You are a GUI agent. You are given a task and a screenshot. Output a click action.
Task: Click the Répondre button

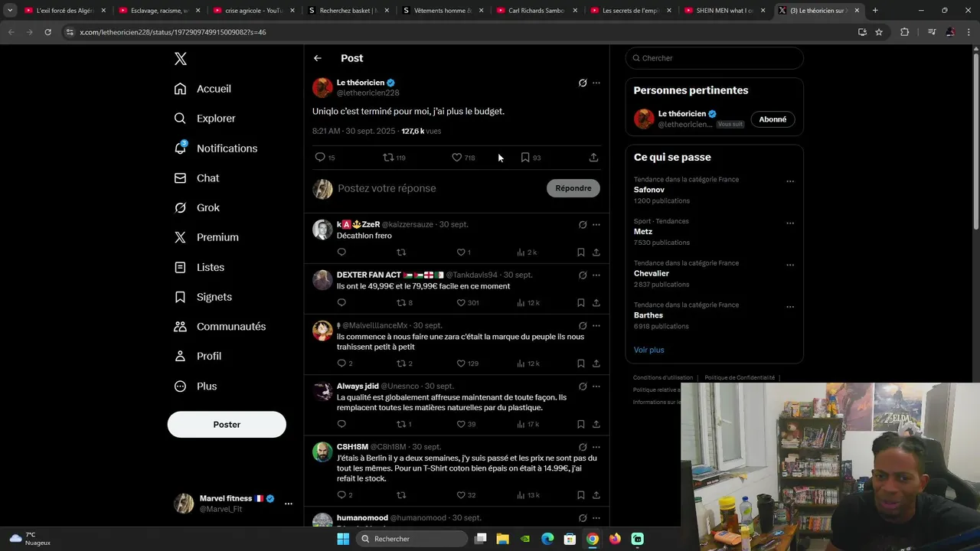pos(573,188)
